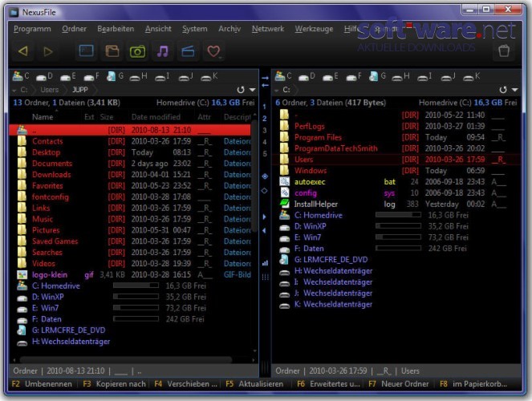The image size is (532, 401).
Task: Click the filled diamond icon in center strip
Action: [265, 176]
